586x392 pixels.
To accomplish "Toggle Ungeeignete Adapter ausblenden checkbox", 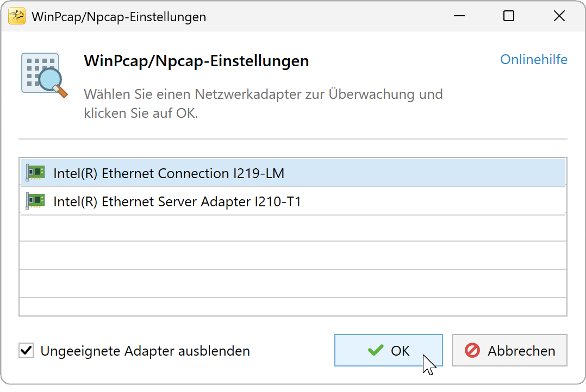I will tap(26, 351).
